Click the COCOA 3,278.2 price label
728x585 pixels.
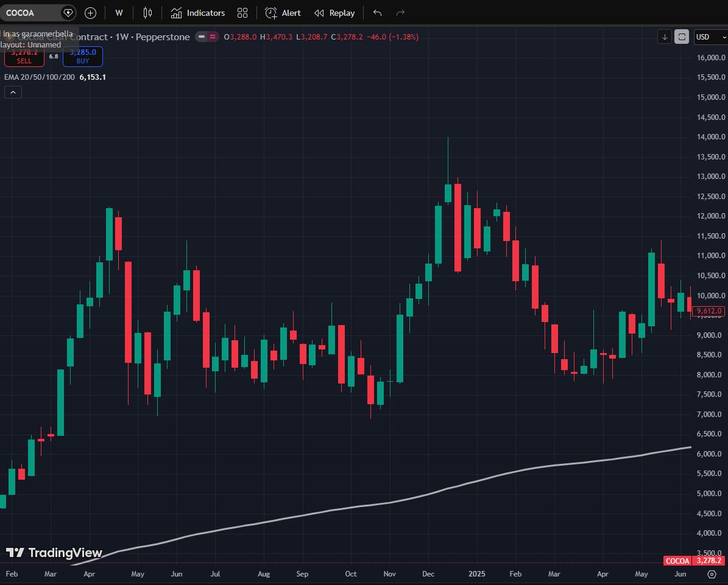[x=694, y=561]
